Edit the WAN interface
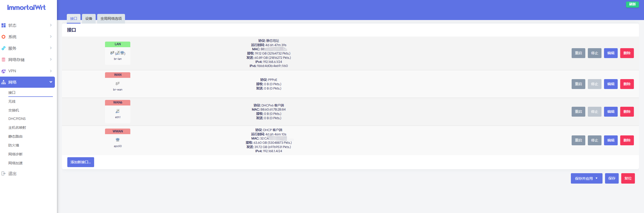This screenshot has width=644, height=213. click(x=611, y=84)
